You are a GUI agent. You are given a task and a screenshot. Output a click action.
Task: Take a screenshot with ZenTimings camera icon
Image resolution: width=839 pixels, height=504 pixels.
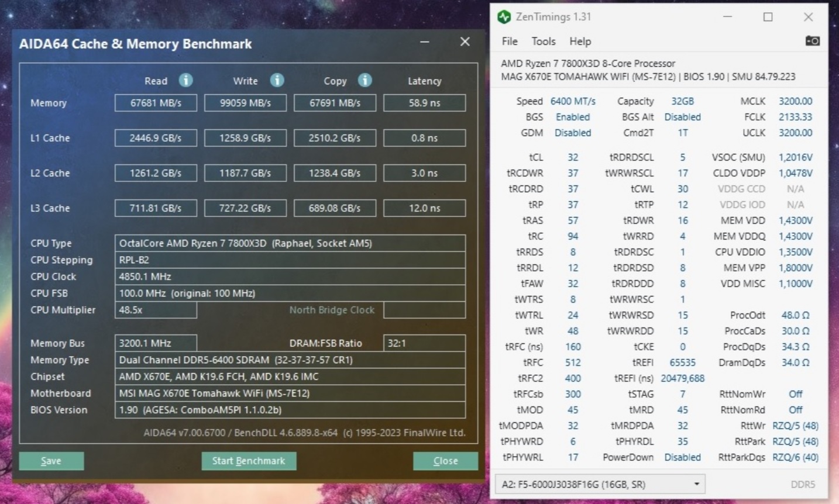812,41
